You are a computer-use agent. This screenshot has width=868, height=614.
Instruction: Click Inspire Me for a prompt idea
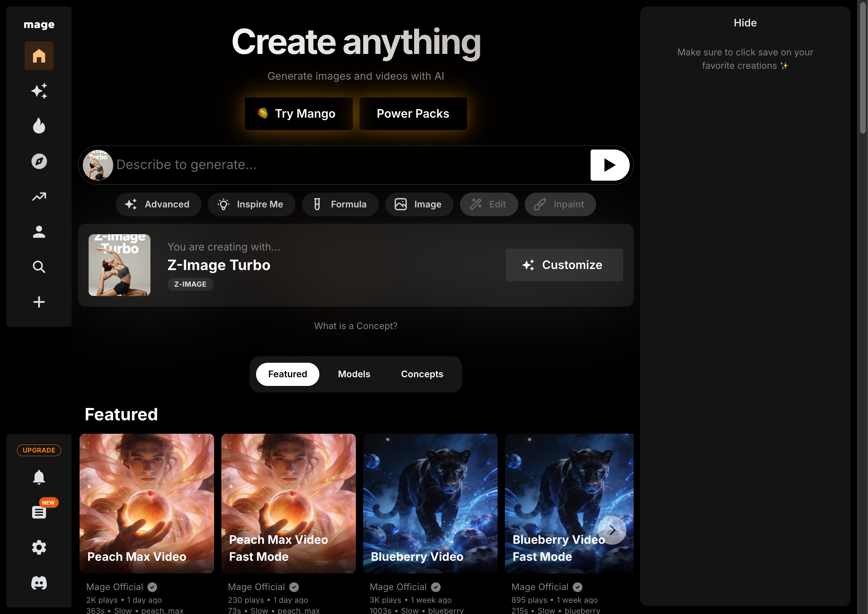251,204
